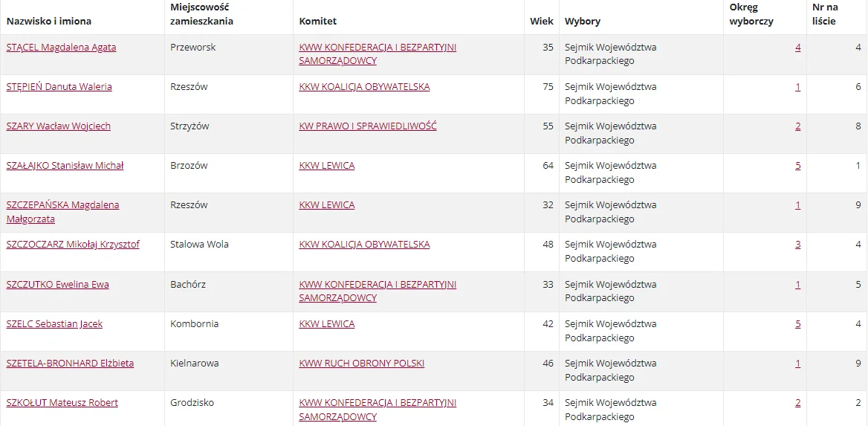The height and width of the screenshot is (426, 868).
Task: Open KWW RUCH OBRONY POLSKI committee
Action: 361,364
